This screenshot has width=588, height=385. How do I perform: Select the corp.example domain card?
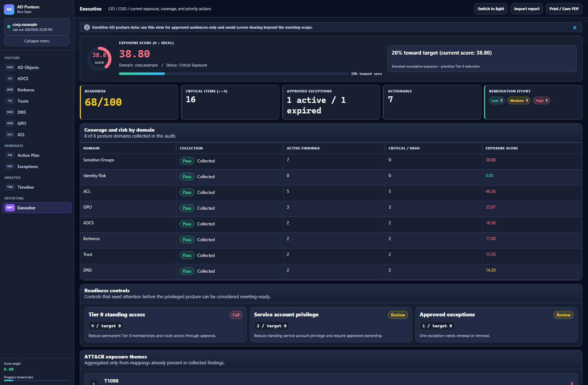point(37,27)
